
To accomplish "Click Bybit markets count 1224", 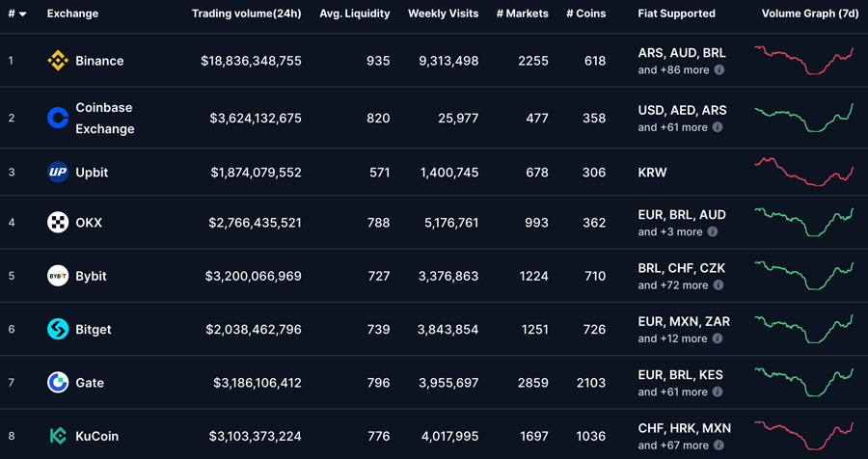I will click(x=534, y=276).
